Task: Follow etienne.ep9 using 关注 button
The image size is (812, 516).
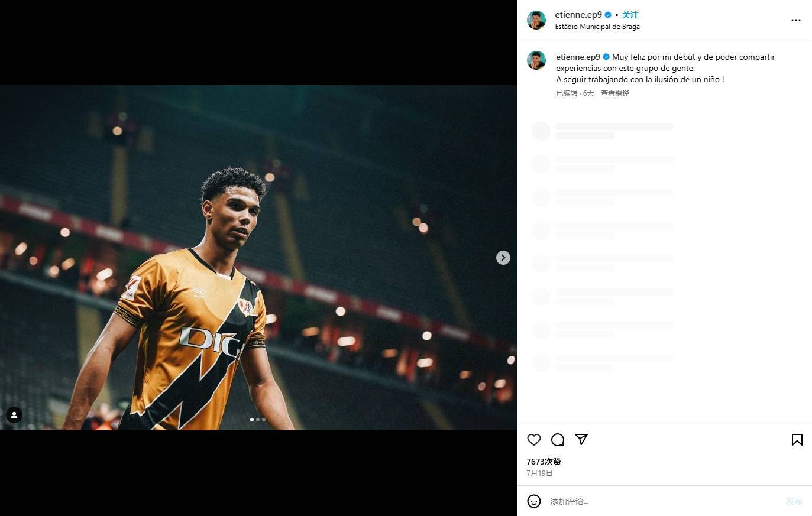Action: tap(630, 15)
